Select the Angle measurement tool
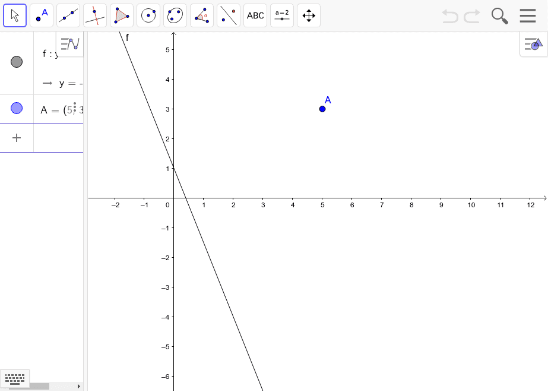The width and height of the screenshot is (548, 392). point(202,15)
